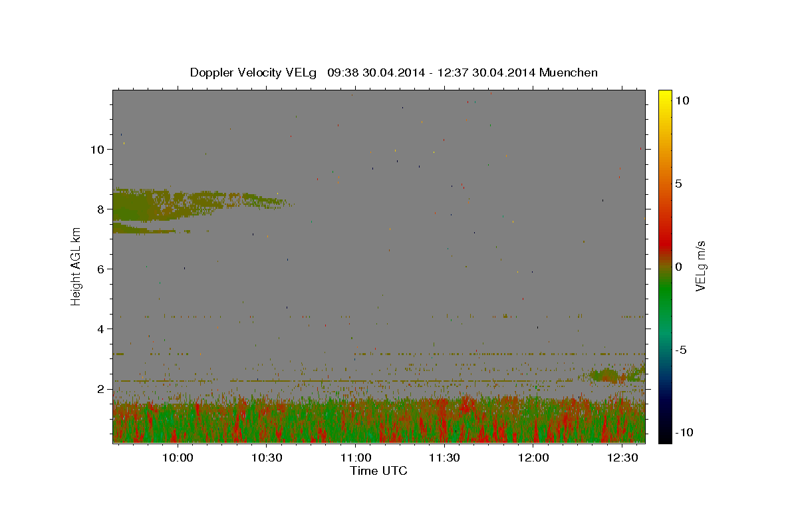Click the '11:30' time axis label

[444, 458]
